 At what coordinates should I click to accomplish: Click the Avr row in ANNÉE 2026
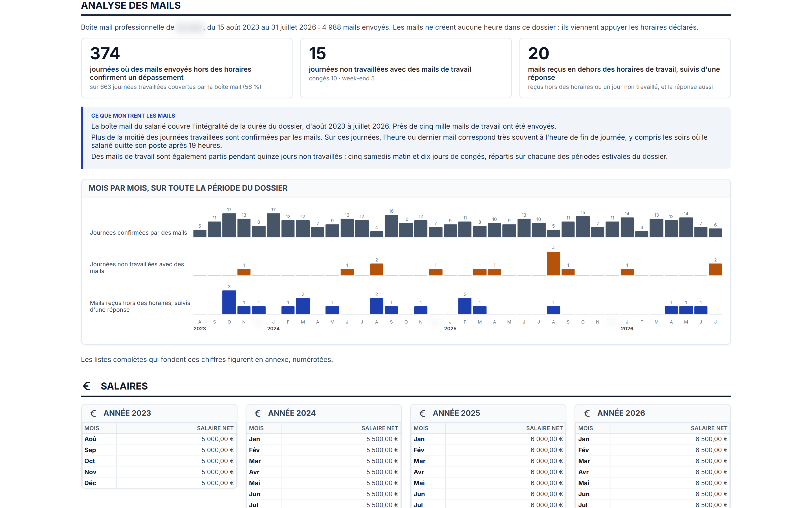pos(653,472)
